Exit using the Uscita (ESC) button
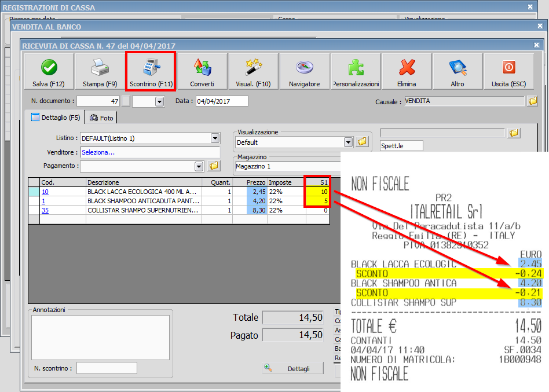The image size is (549, 392). (x=508, y=72)
